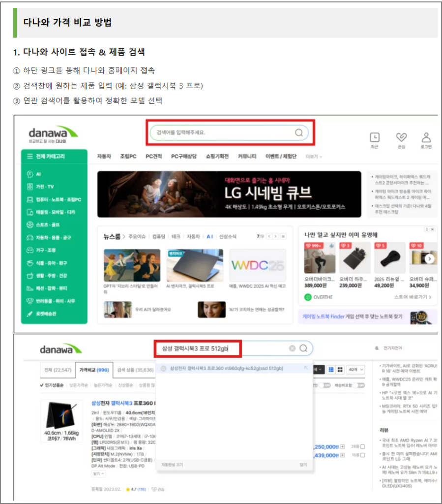Open the LG 시네빔 큐브 banner
The image size is (442, 504).
pyautogui.click(x=229, y=194)
